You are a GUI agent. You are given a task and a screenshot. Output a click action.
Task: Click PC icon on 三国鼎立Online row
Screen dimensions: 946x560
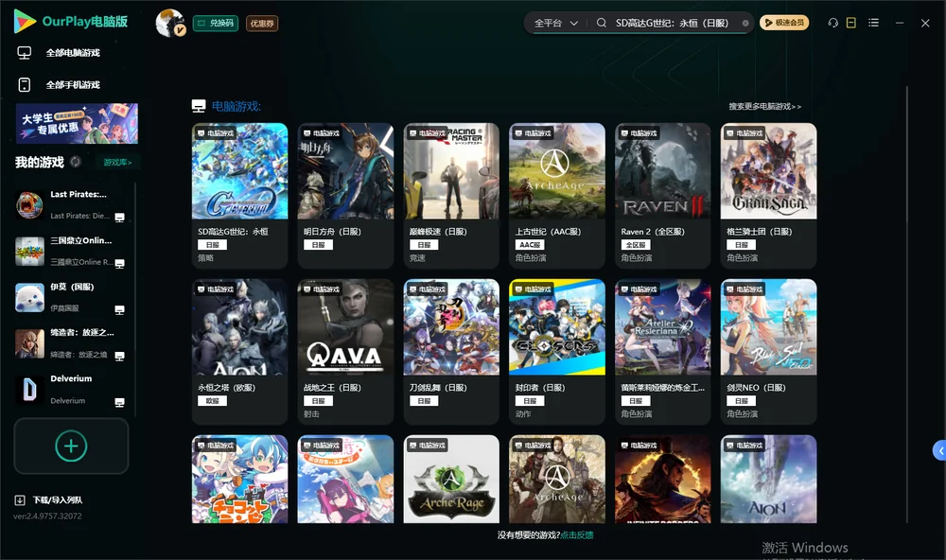coord(119,264)
